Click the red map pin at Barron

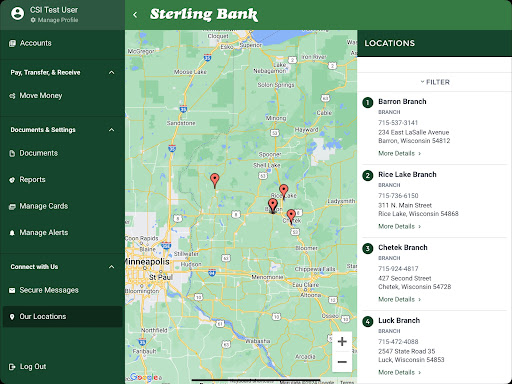(273, 205)
